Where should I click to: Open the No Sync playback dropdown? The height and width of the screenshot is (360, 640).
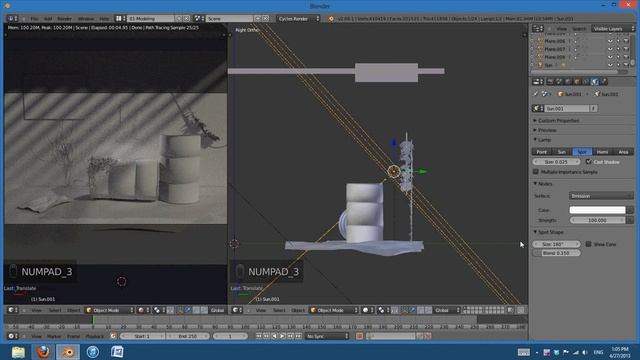point(327,336)
